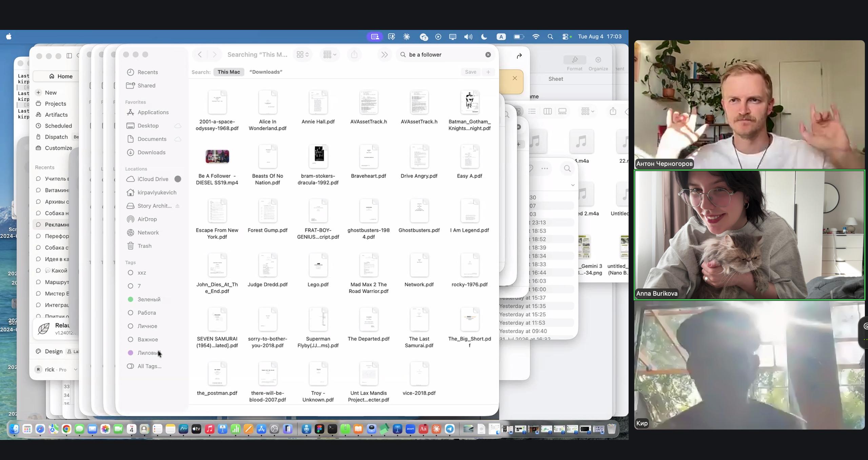Click the 'be a follower' search field
868x460 pixels.
(446, 55)
